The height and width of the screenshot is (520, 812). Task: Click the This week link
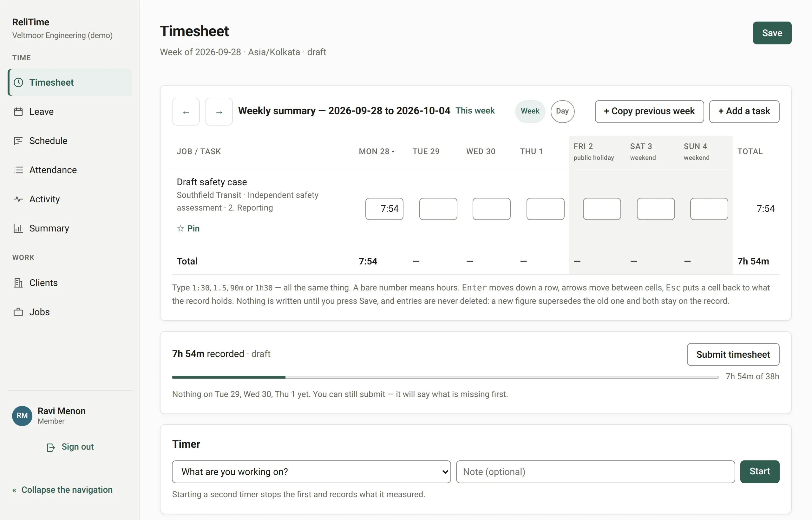coord(475,111)
